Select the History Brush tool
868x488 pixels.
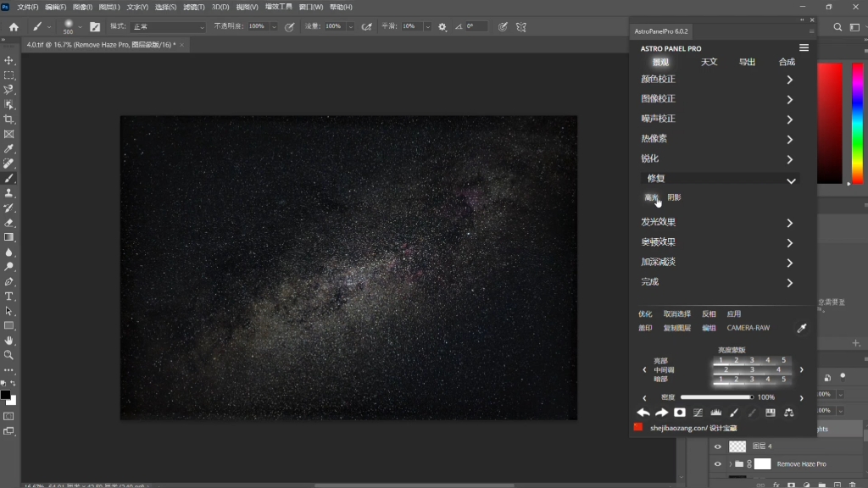(x=8, y=208)
